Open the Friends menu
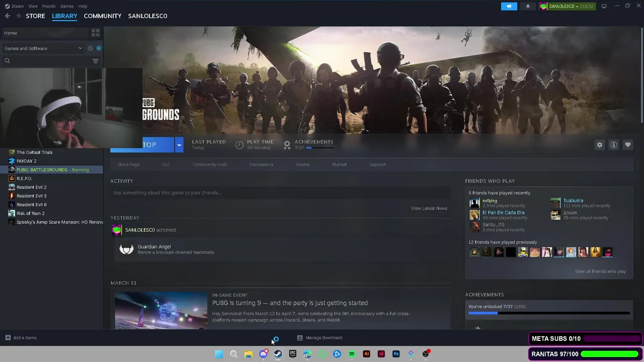 [49, 6]
